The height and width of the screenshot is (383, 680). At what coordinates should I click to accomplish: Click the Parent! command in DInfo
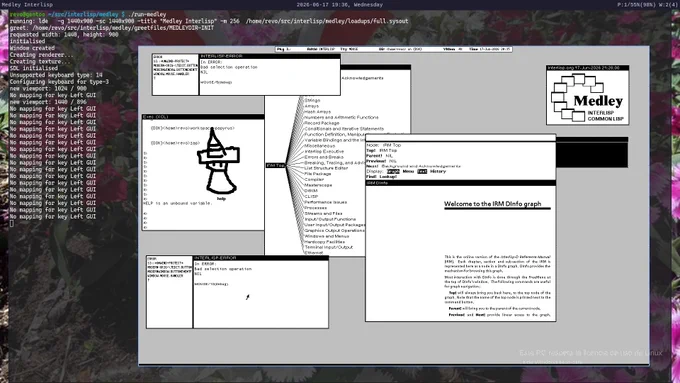pos(374,156)
